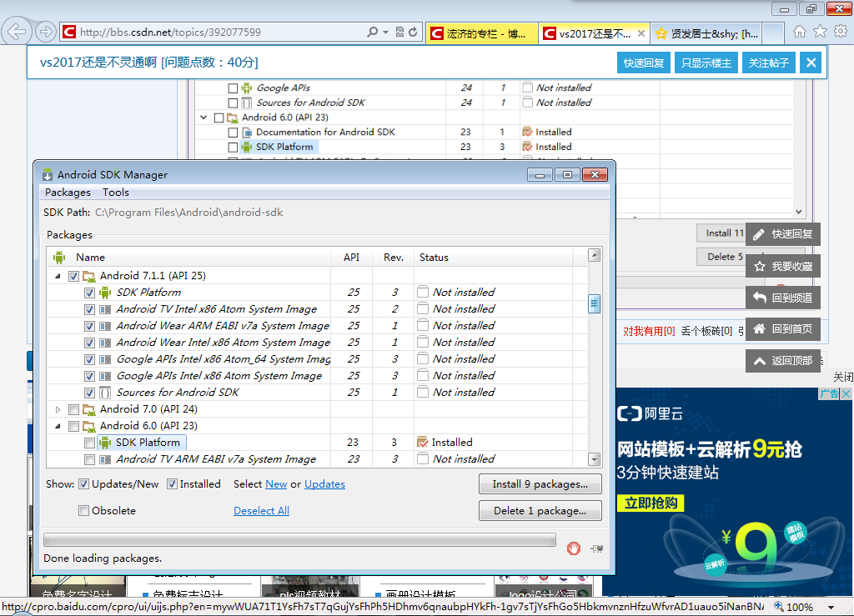
Task: Uncheck Google APIs Intel x86 Atom_64 System Image
Action: point(89,360)
